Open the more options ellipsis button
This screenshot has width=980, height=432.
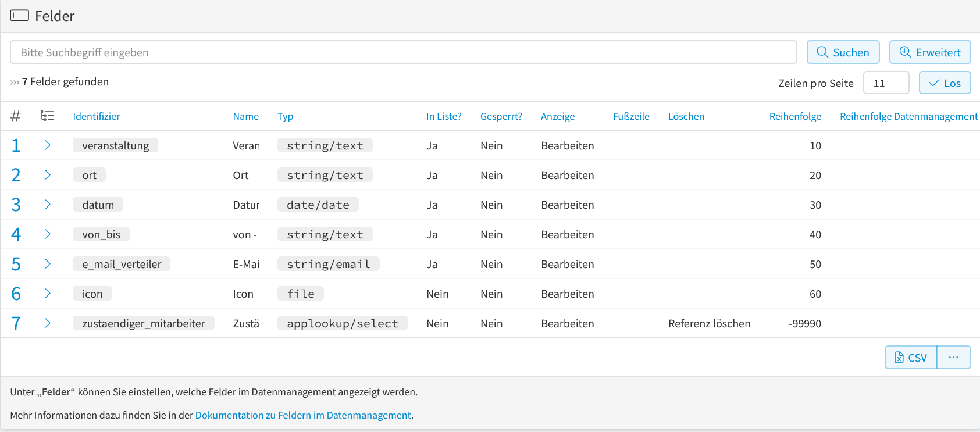pyautogui.click(x=953, y=358)
